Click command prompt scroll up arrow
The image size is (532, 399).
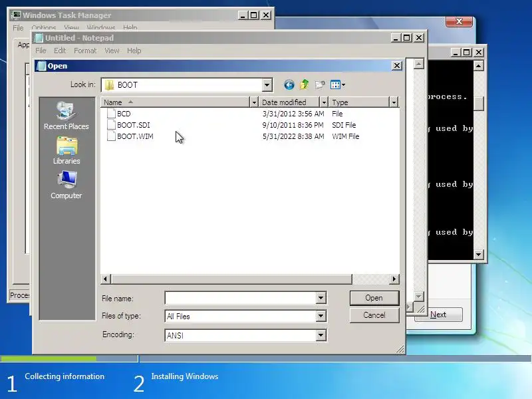click(x=478, y=65)
